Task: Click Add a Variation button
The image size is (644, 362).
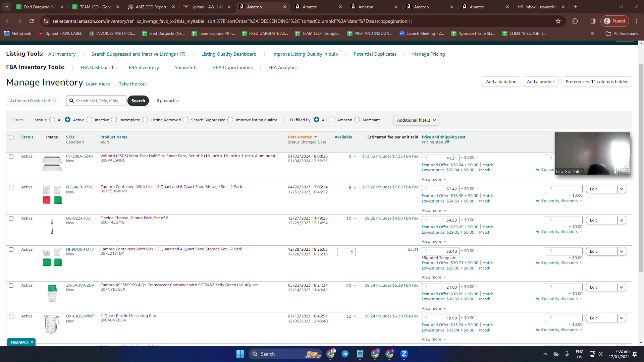Action: (x=501, y=82)
